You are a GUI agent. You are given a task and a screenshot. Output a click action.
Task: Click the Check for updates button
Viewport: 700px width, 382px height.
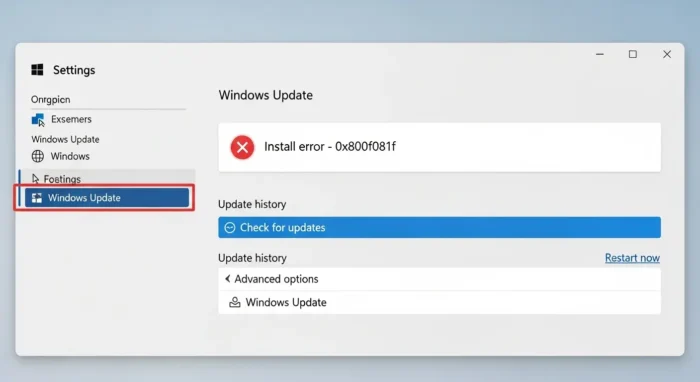pyautogui.click(x=439, y=228)
